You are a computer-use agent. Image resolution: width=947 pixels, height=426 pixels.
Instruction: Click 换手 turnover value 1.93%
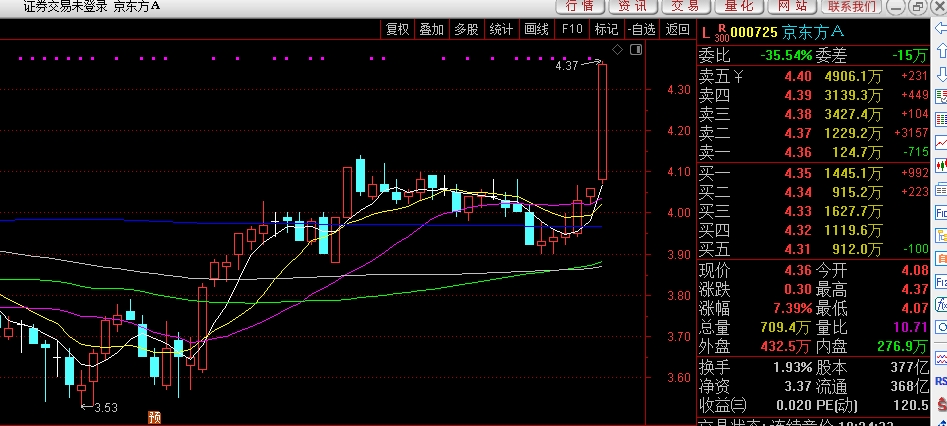[793, 367]
